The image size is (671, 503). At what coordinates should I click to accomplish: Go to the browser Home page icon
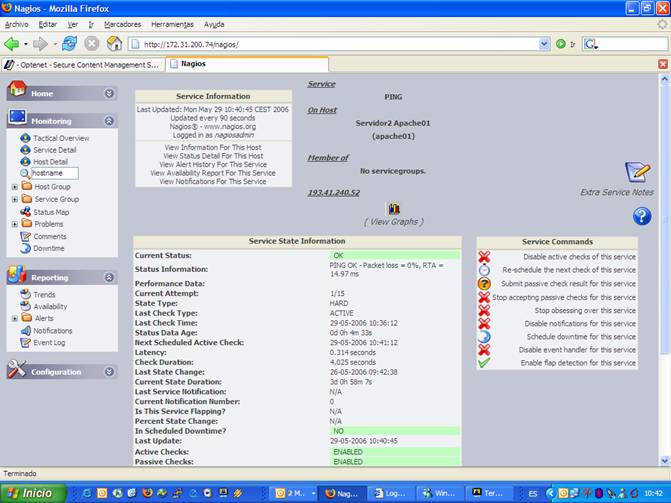point(114,44)
